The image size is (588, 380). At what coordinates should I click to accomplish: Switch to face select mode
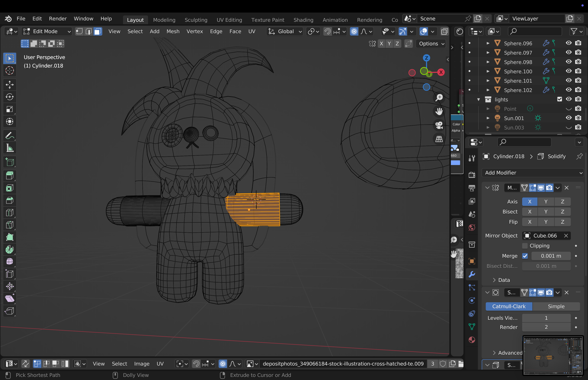[98, 31]
